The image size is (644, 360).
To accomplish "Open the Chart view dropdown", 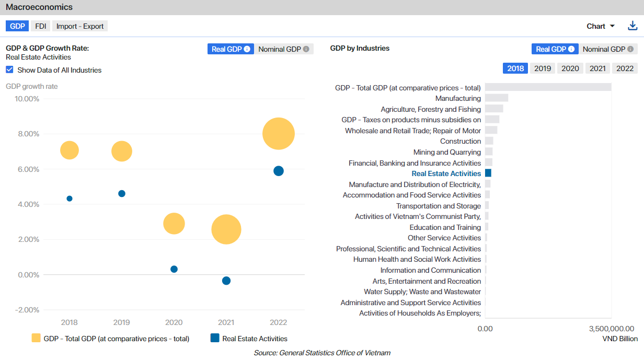I will pos(601,26).
